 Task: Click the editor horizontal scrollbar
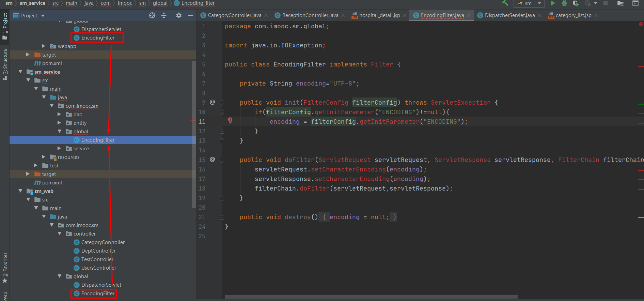[371, 297]
